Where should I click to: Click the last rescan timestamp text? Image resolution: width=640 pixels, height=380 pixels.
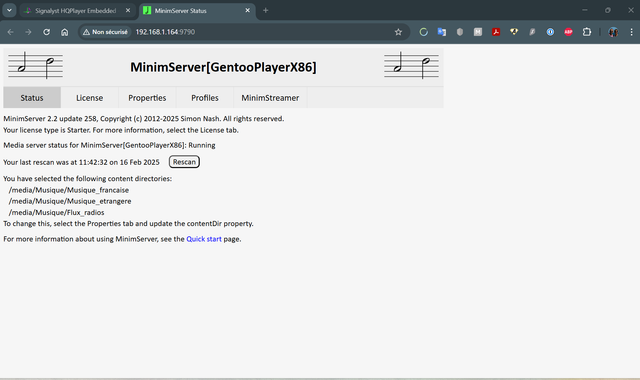[81, 162]
